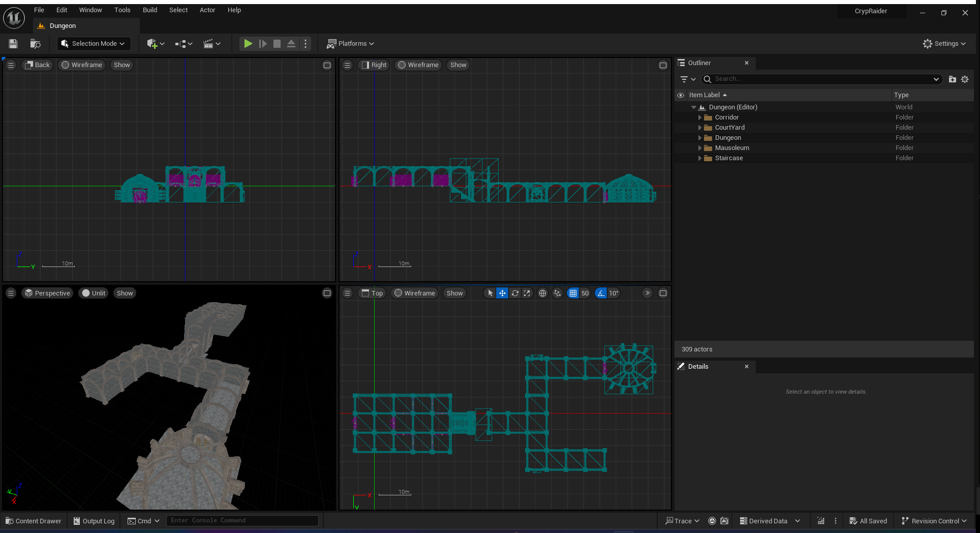Image resolution: width=980 pixels, height=533 pixels.
Task: Open the Show menu in the Right viewport
Action: [458, 65]
